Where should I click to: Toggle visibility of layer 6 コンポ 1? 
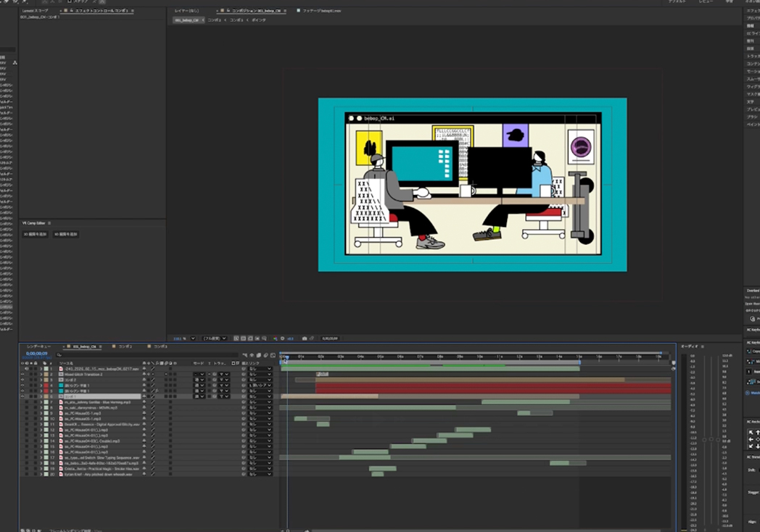22,396
